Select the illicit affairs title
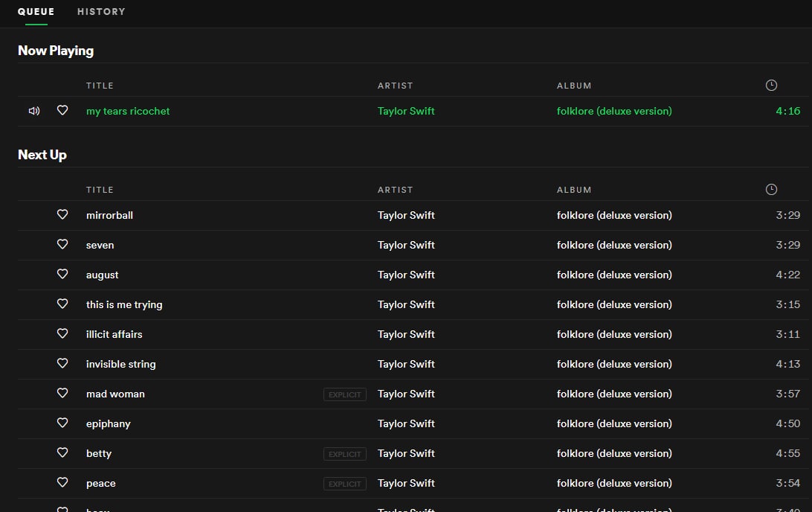 tap(114, 334)
